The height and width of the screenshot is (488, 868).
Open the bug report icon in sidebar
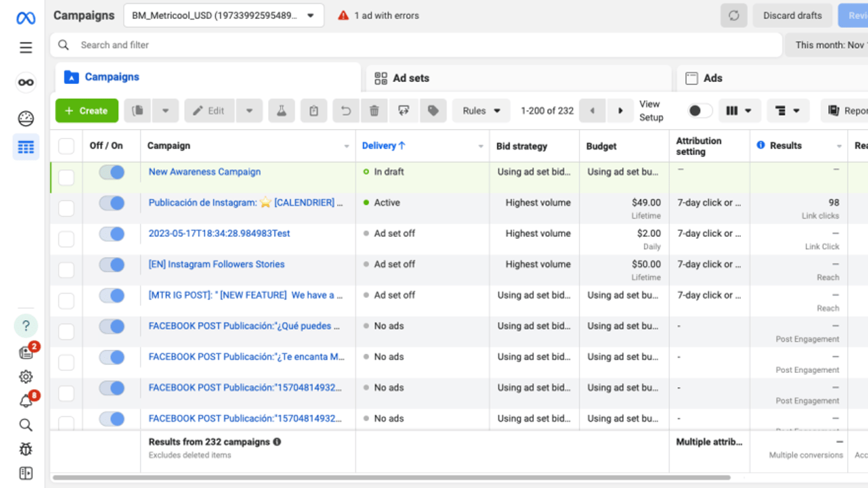[x=25, y=449]
